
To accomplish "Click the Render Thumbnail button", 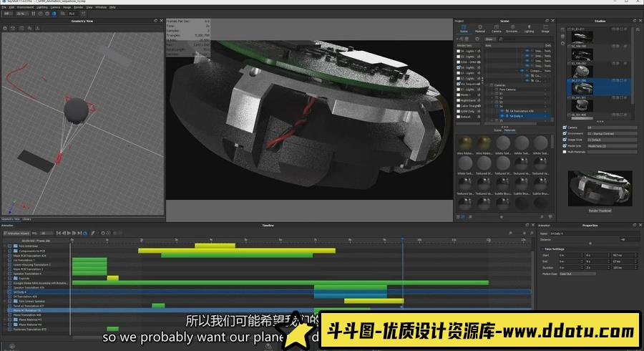I will click(x=600, y=211).
